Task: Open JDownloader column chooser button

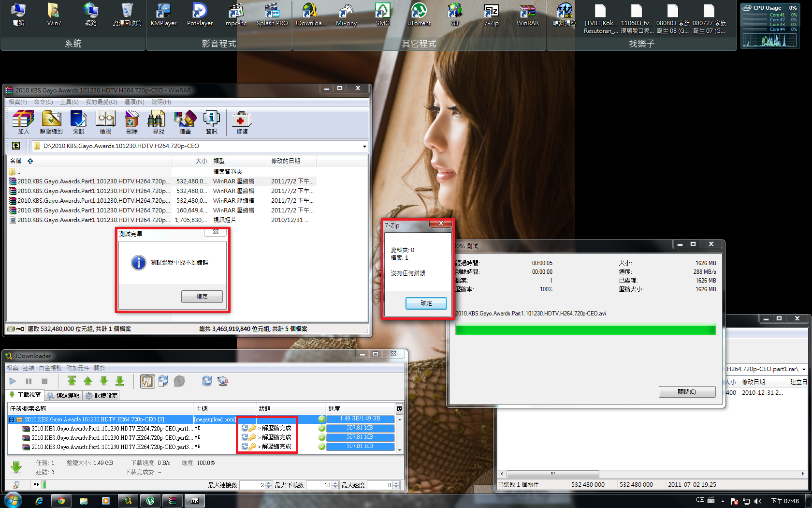Action: (x=400, y=409)
